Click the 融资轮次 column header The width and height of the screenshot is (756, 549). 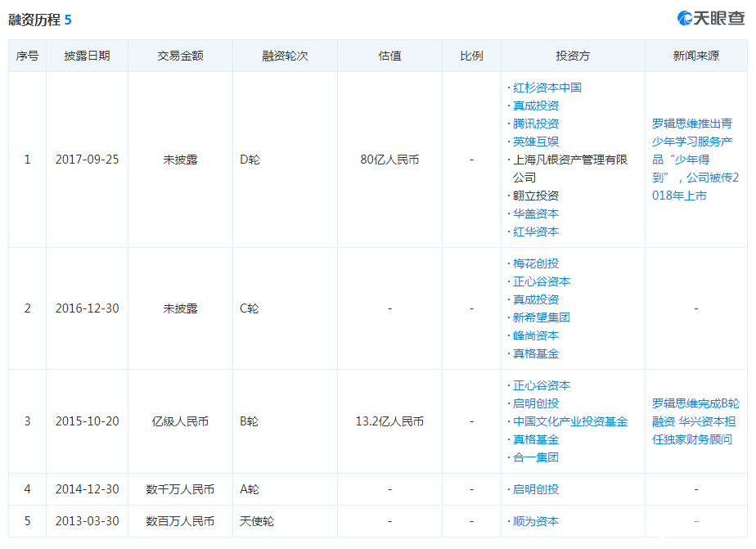tap(285, 56)
